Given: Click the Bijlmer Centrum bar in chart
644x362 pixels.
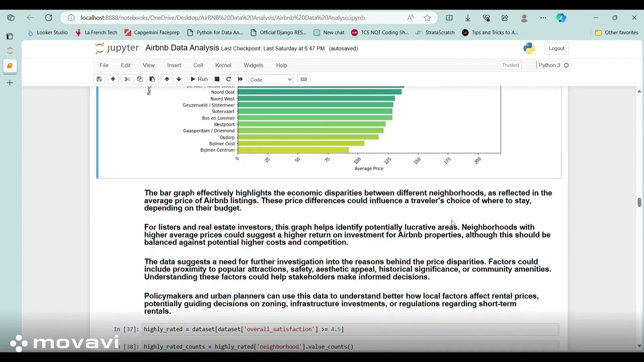Looking at the screenshot, I should click(x=293, y=150).
